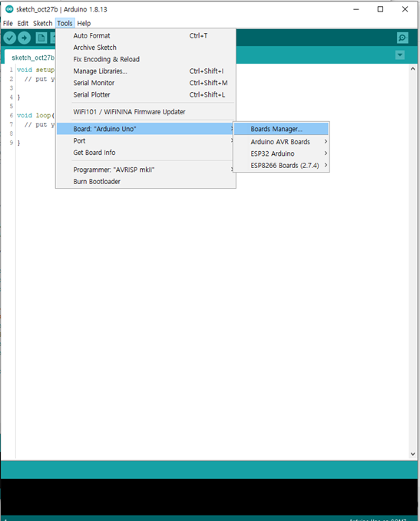
Task: Open WiFi101 / WiFiNINA Firmware Updater
Action: point(146,112)
